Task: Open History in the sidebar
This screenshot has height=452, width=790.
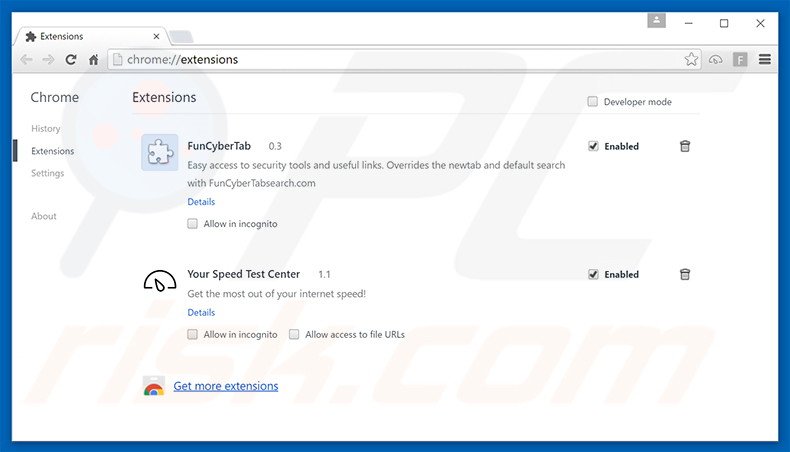Action: coord(46,129)
